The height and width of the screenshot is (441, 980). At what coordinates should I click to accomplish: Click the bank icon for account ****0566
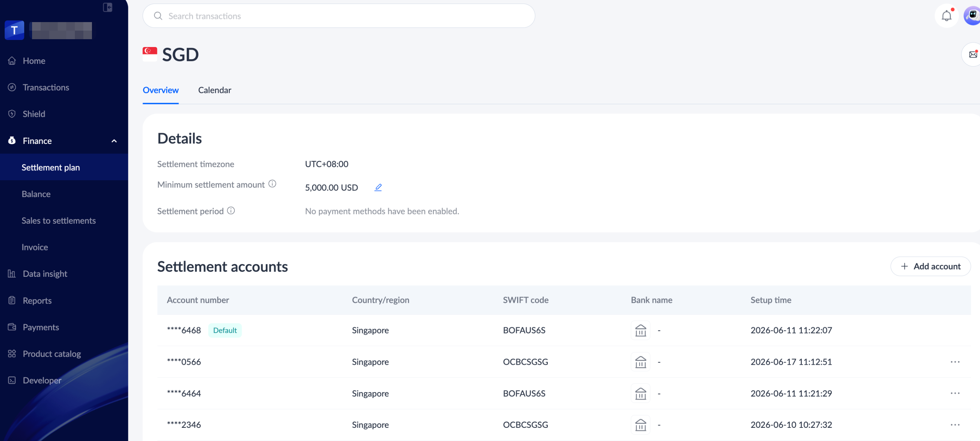tap(641, 362)
